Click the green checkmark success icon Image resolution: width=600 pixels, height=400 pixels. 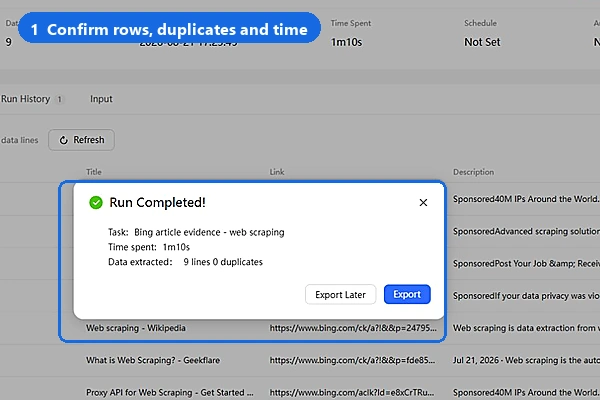96,202
